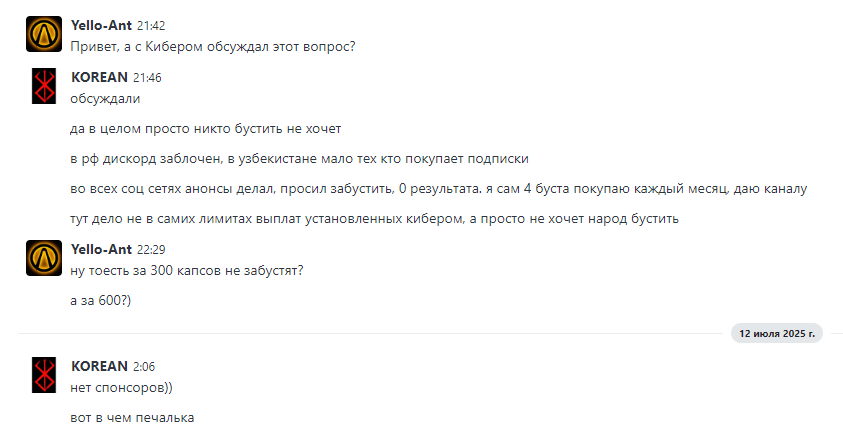Click the 2:06 timestamp next to KOREAN
This screenshot has height=431, width=843.
coord(144,367)
